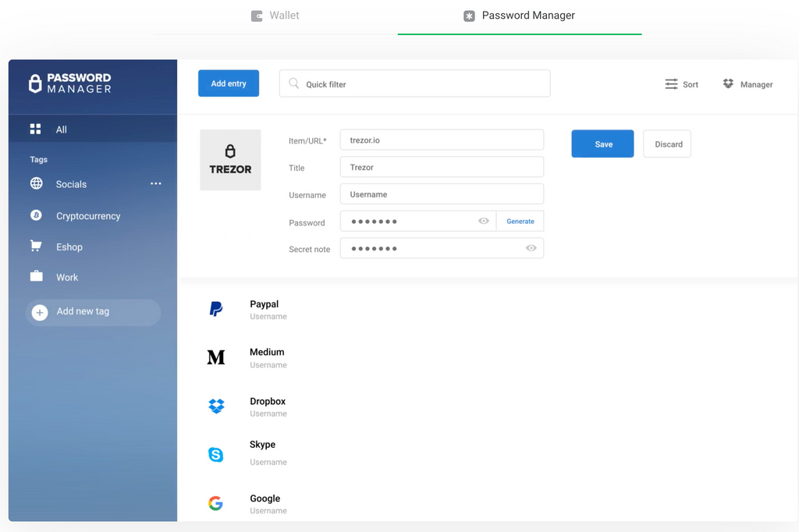Filter by the Work tag

[x=67, y=278]
